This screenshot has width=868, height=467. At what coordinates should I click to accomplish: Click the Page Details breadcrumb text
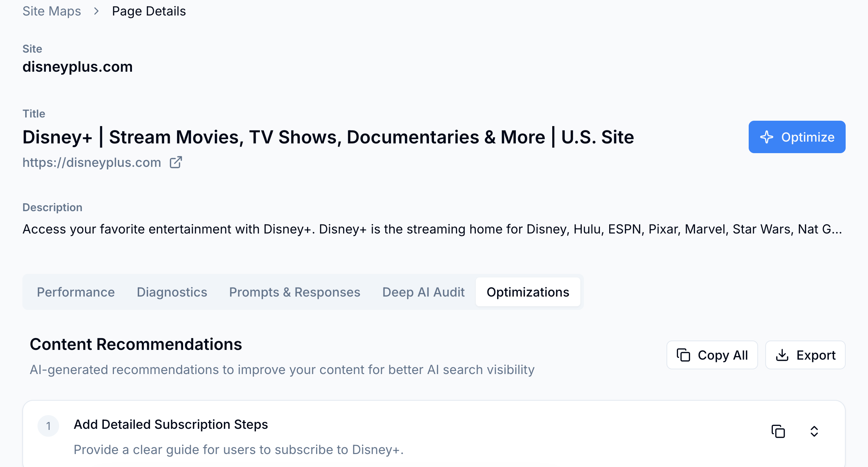click(x=149, y=11)
